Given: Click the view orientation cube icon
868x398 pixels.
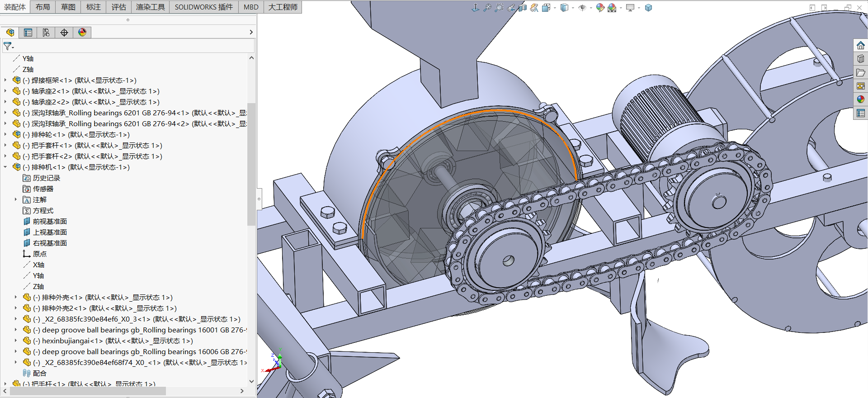Looking at the screenshot, I should pyautogui.click(x=546, y=8).
